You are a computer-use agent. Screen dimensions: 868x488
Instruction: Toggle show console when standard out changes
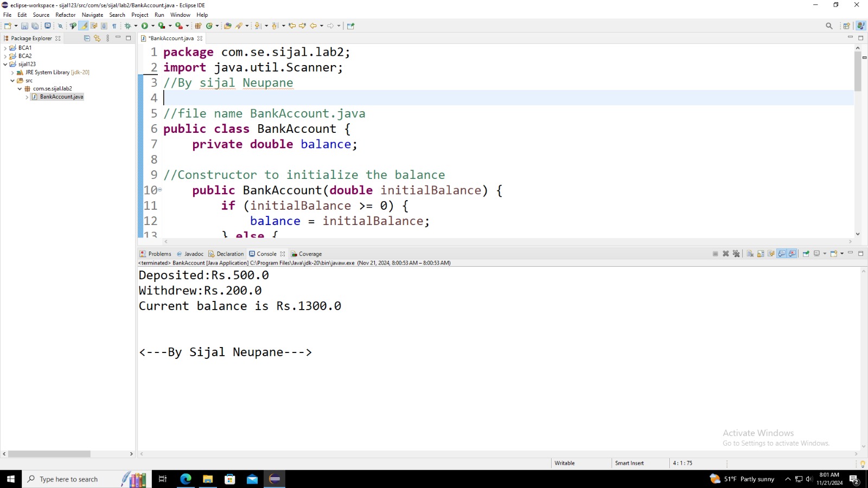tap(782, 253)
